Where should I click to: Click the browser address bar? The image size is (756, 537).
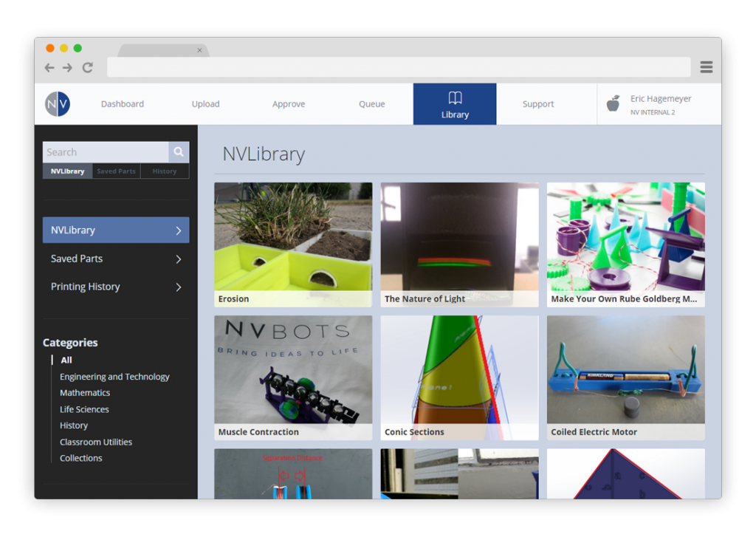click(399, 67)
